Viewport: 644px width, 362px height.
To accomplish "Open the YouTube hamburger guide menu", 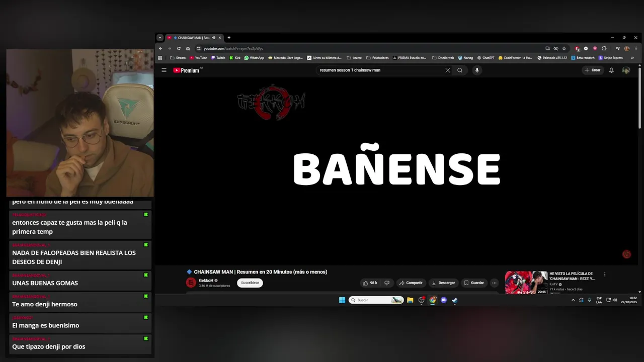I will tap(164, 70).
